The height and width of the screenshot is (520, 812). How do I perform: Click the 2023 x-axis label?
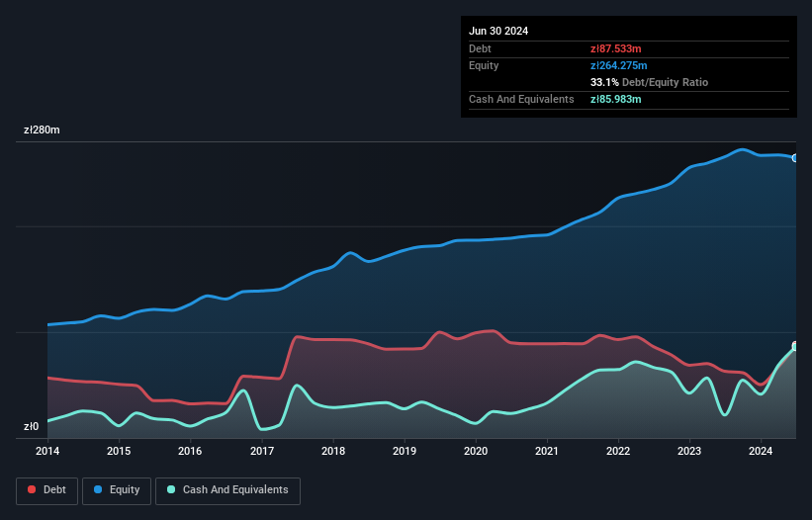click(x=689, y=451)
